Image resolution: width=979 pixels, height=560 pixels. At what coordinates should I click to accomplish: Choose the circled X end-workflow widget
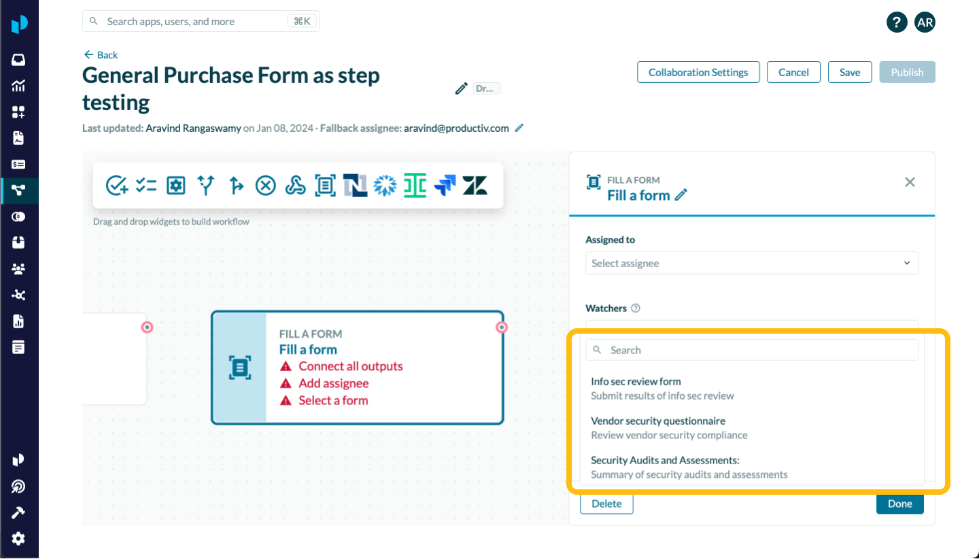point(265,185)
